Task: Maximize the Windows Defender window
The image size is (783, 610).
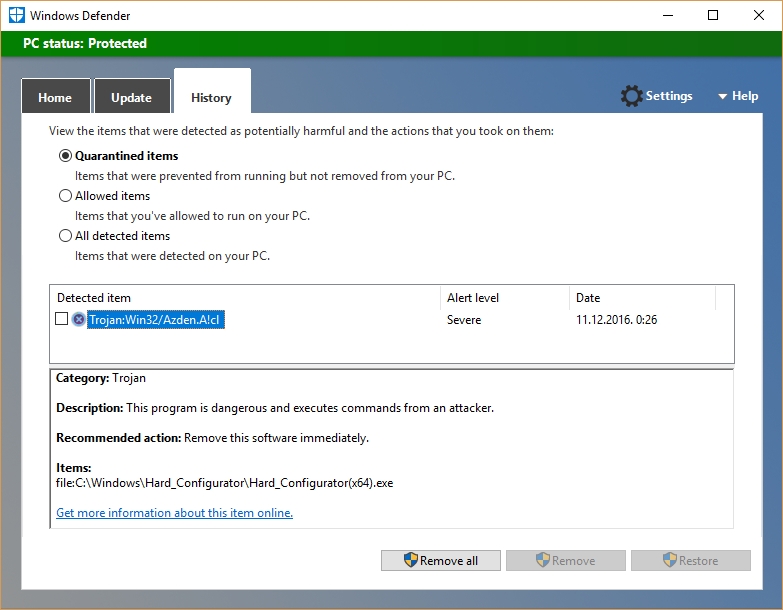Action: (713, 15)
